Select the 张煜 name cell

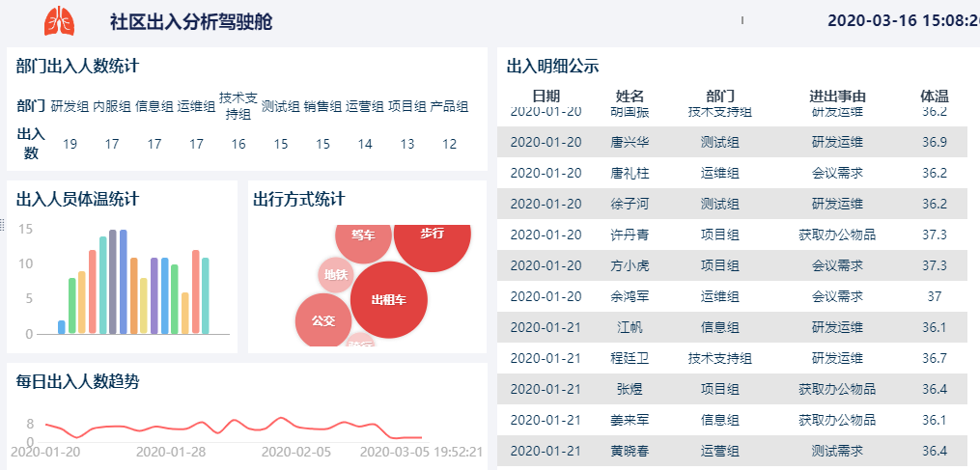coord(630,389)
